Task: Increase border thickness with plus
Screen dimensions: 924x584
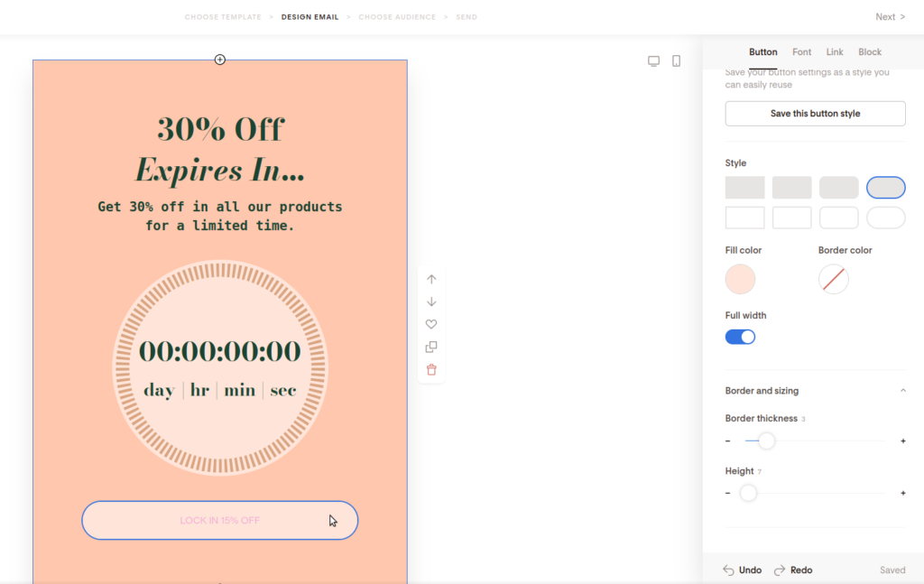Action: (902, 440)
